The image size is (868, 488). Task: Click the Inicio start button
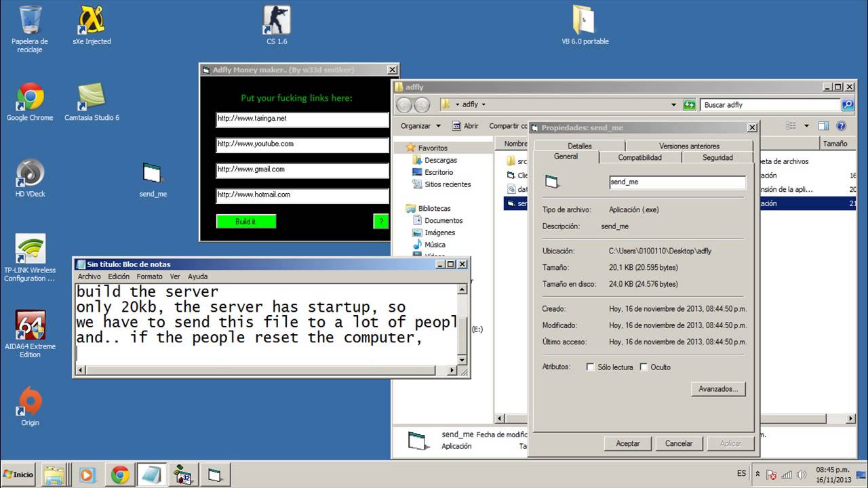point(18,474)
